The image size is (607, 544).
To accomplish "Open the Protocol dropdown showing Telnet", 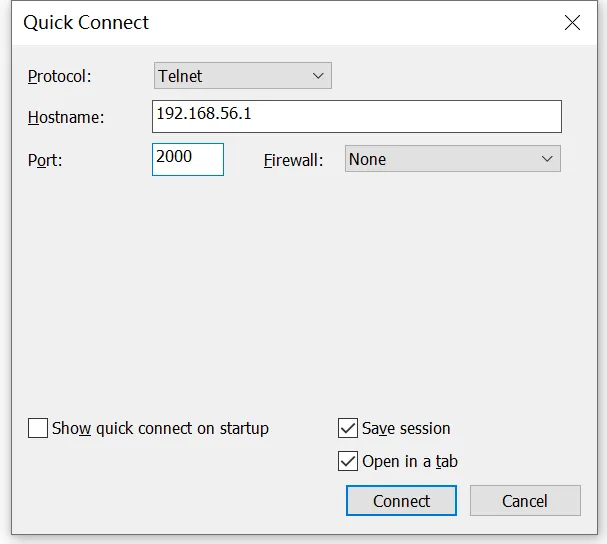I will tap(242, 76).
